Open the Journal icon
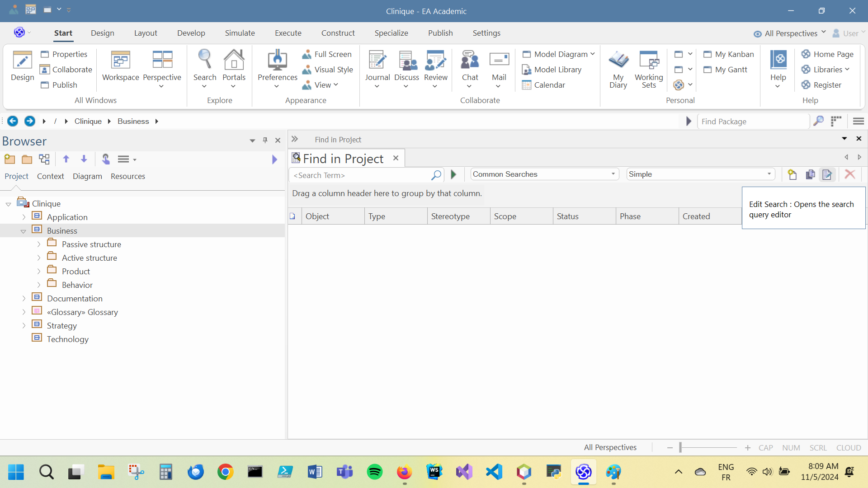The image size is (868, 488). (377, 60)
